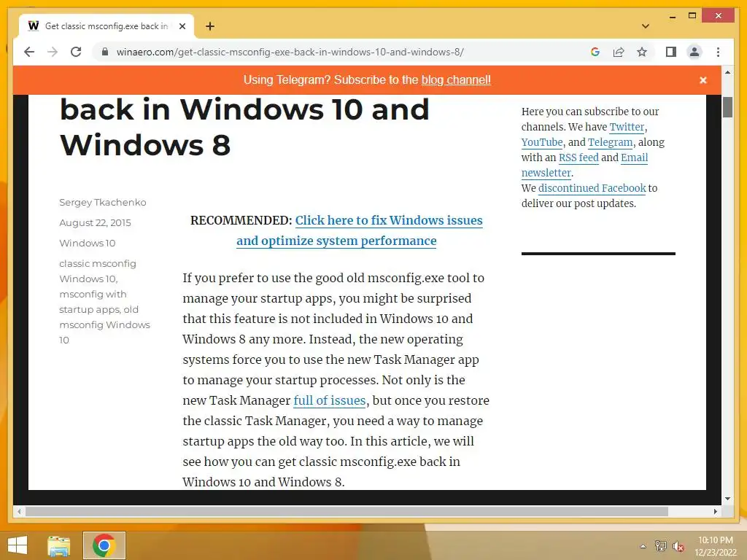Open File Explorer from taskbar

tap(59, 545)
